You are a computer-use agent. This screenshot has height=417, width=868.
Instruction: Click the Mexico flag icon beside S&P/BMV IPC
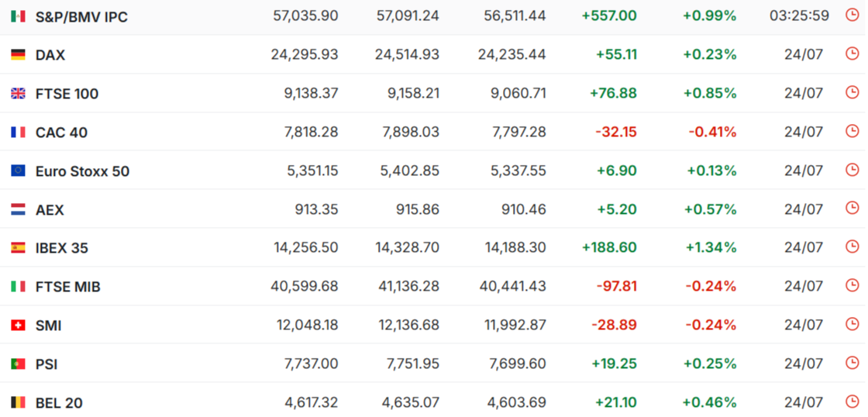(x=19, y=16)
